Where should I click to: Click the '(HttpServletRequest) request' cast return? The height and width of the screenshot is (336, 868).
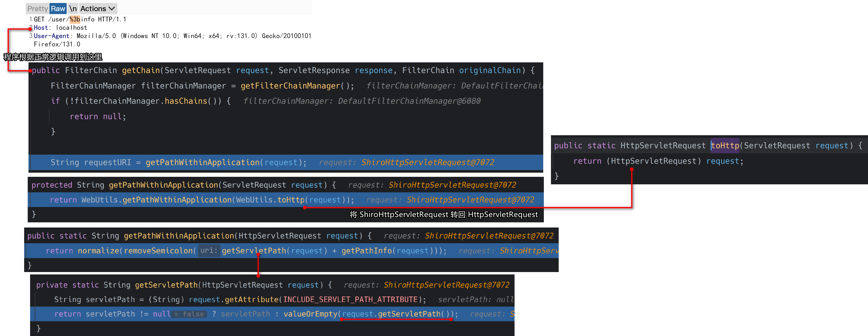pos(674,161)
